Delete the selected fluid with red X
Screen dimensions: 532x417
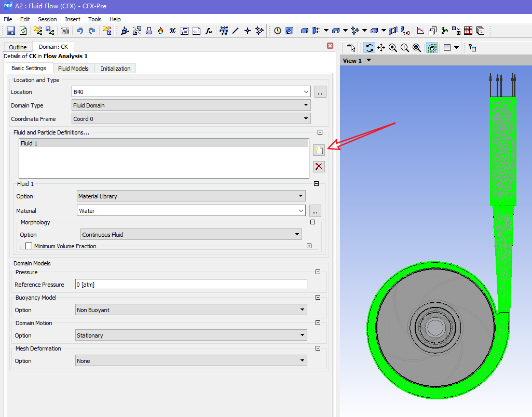pyautogui.click(x=319, y=167)
